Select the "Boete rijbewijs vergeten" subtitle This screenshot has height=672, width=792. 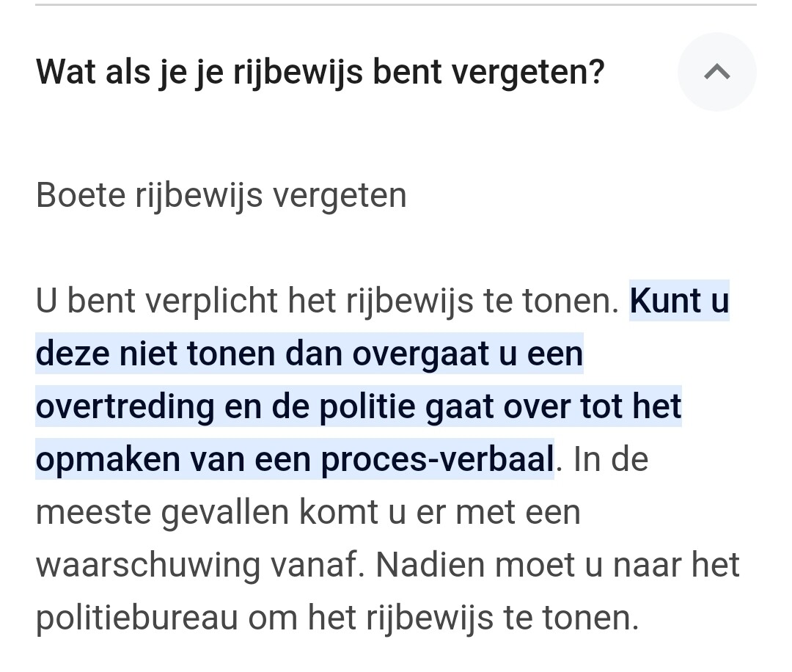coord(221,196)
